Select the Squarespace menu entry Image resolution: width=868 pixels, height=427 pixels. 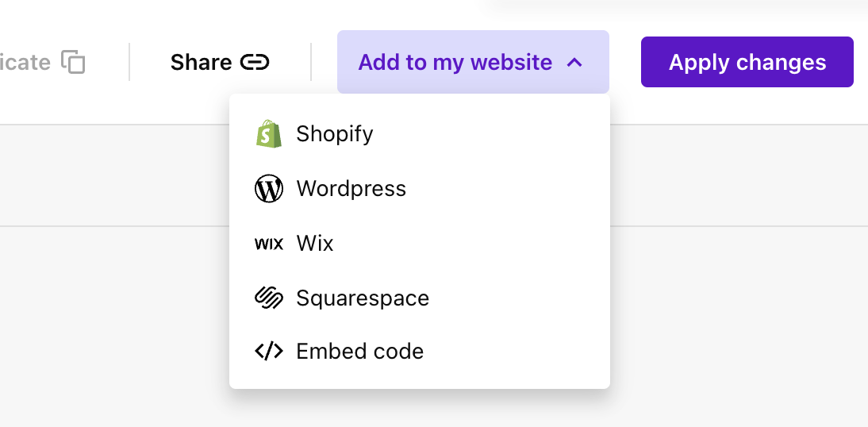(363, 298)
